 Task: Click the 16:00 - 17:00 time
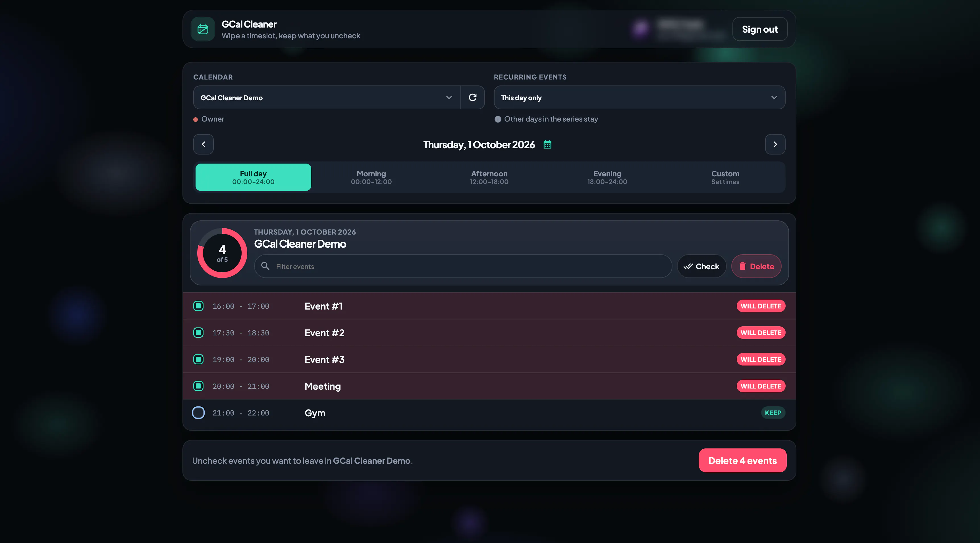[x=241, y=306]
